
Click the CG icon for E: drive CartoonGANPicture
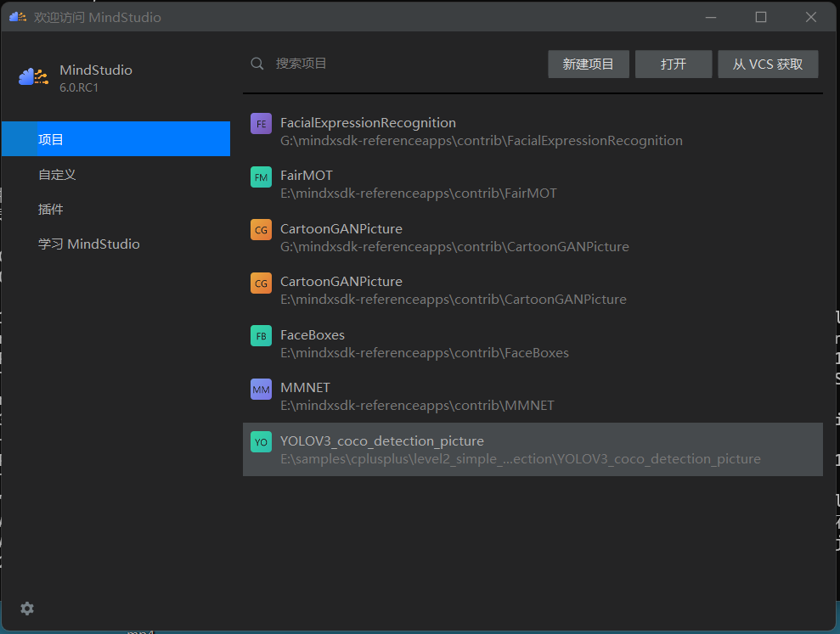pos(261,283)
